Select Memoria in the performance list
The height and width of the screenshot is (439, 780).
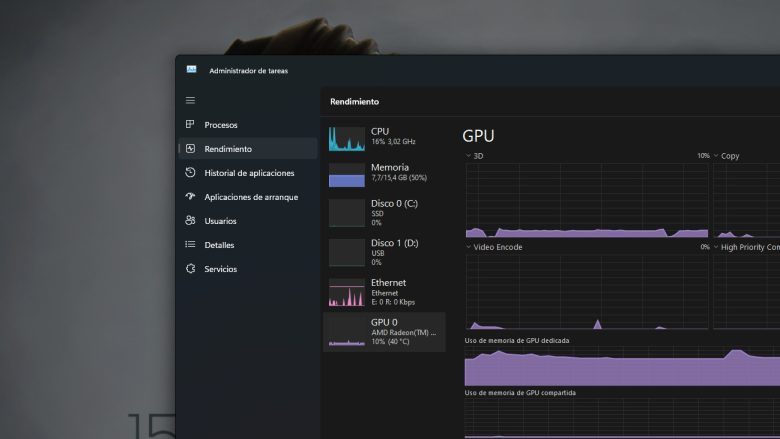[x=384, y=174]
